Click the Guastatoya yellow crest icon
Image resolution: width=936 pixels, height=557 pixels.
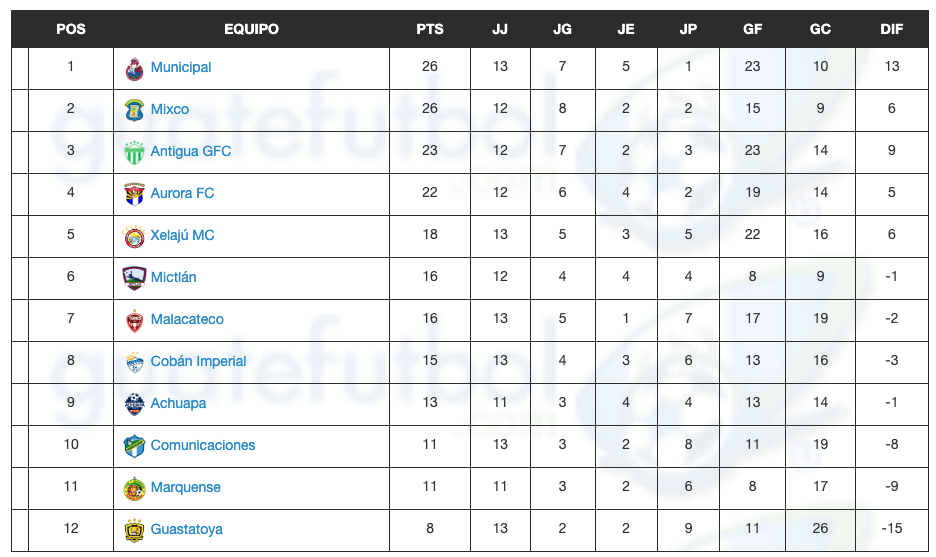point(134,530)
